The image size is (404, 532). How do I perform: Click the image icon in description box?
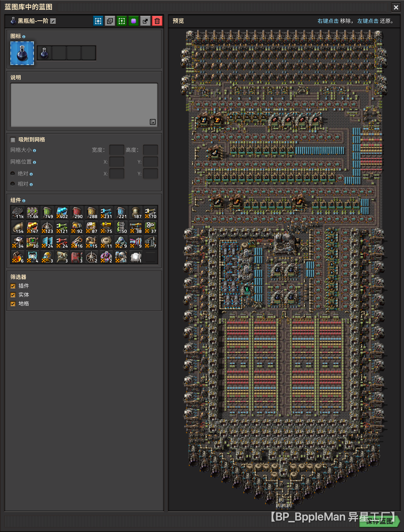click(x=153, y=122)
